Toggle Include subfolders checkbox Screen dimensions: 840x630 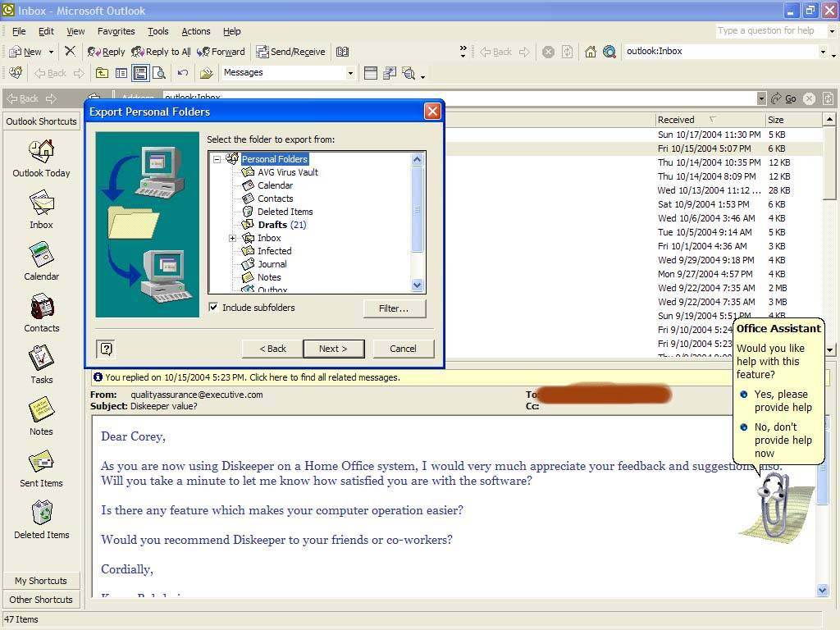coord(213,307)
